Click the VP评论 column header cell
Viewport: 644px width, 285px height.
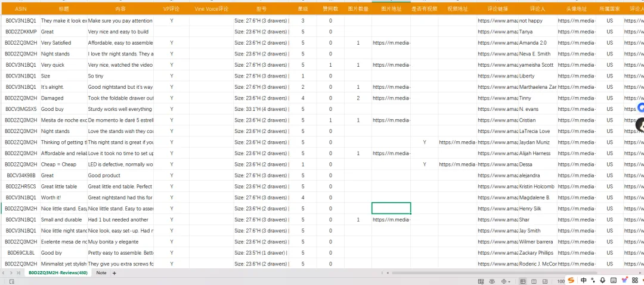point(171,8)
